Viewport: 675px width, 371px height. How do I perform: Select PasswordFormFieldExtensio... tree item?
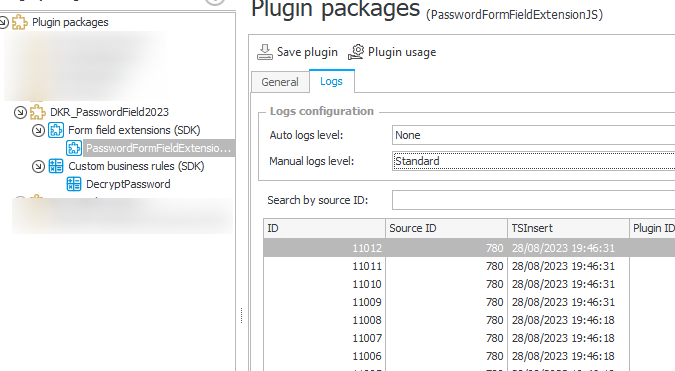(x=158, y=148)
